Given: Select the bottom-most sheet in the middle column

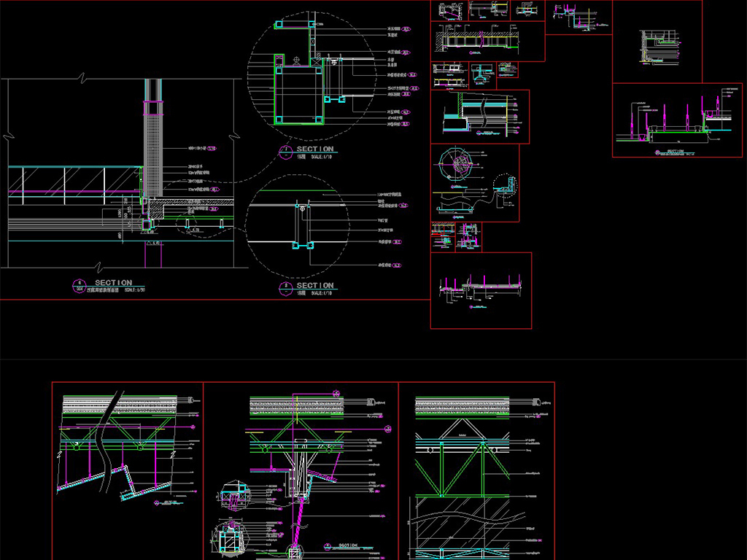Looking at the screenshot, I should pyautogui.click(x=481, y=290).
